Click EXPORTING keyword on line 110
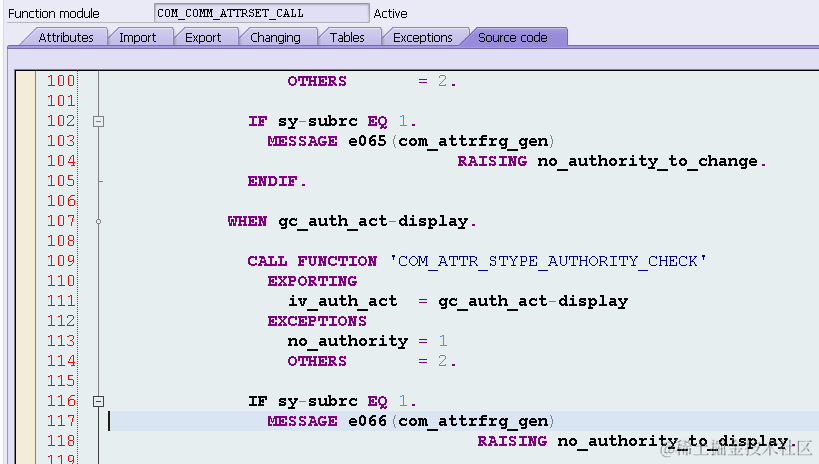Screen dimensions: 819x464 [312, 281]
